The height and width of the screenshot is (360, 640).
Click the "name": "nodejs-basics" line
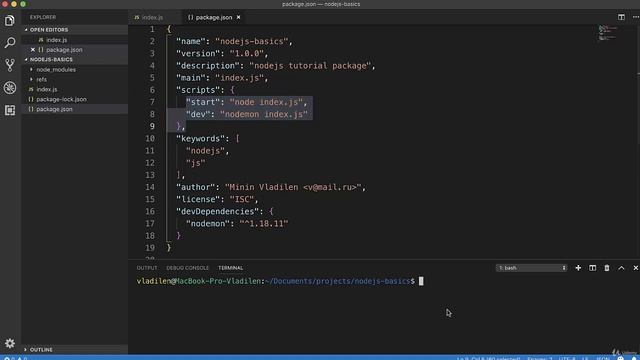coord(234,41)
